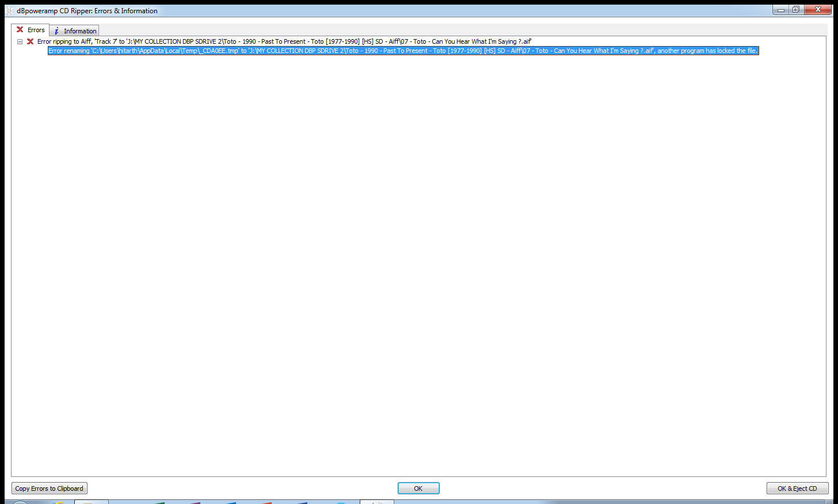Screen dimensions: 838x504
Task: Click the red X icon beside Error ripping entry
Action: [x=31, y=41]
